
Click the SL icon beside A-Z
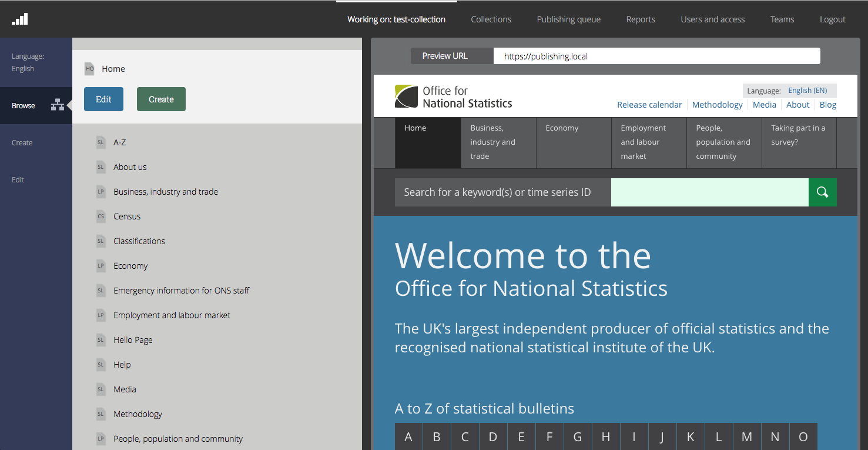101,142
